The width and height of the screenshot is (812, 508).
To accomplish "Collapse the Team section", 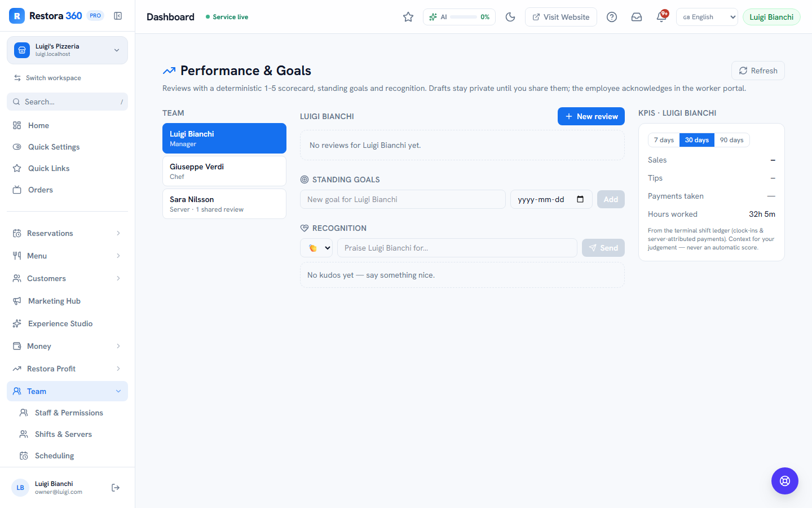I will (x=67, y=391).
